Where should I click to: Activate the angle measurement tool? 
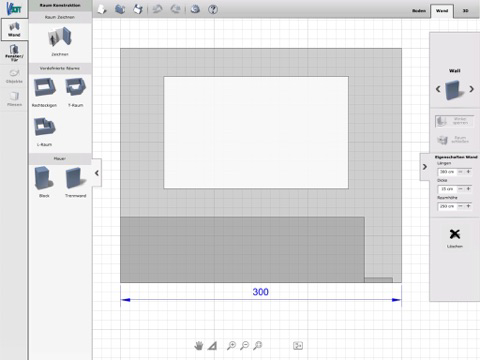[212, 346]
